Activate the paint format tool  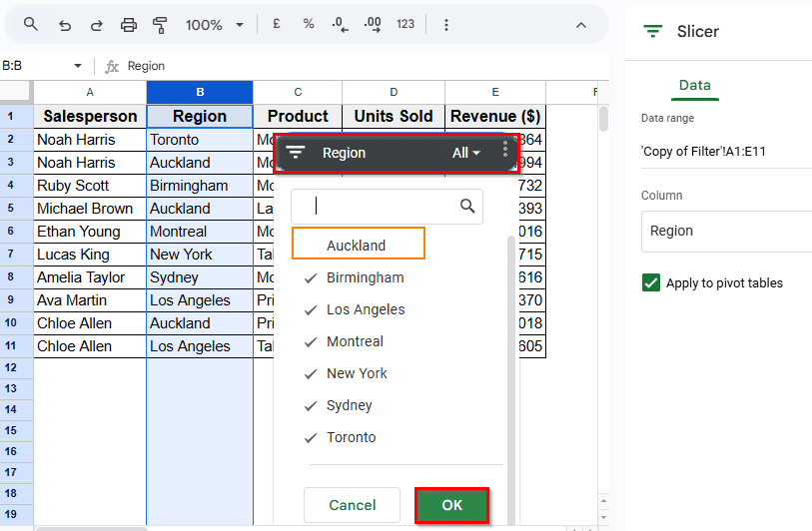[x=160, y=24]
